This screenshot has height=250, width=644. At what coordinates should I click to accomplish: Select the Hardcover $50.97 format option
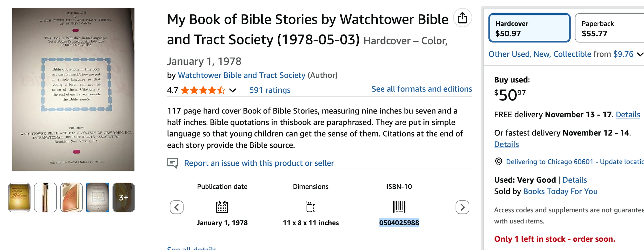click(529, 28)
